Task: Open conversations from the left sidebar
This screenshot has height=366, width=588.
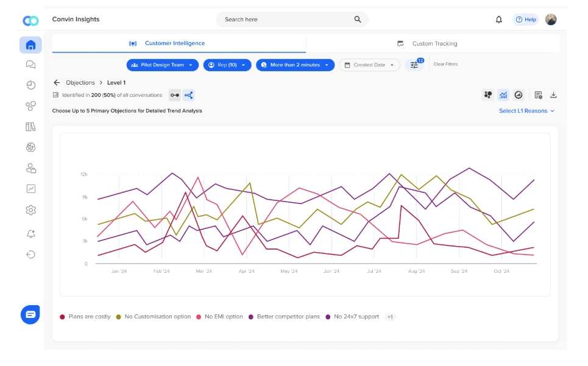Action: point(31,65)
